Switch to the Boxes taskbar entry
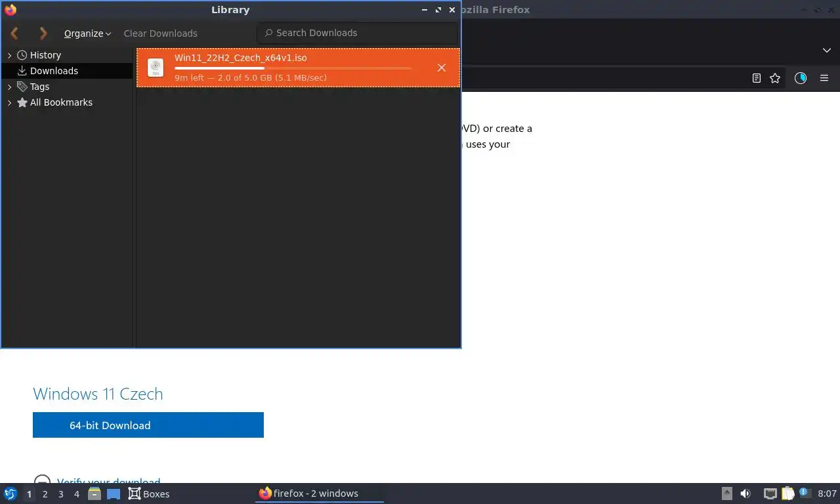Viewport: 840px width, 504px height. tap(149, 493)
